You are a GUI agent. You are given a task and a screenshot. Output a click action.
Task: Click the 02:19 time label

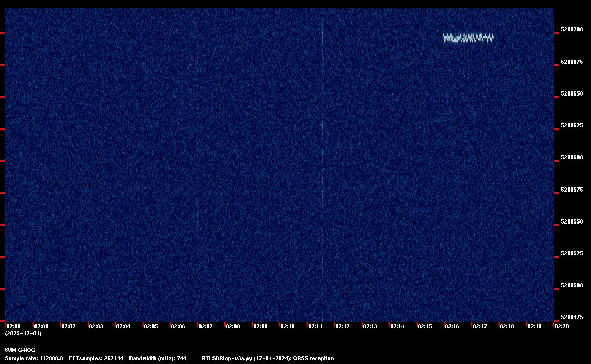click(x=535, y=326)
